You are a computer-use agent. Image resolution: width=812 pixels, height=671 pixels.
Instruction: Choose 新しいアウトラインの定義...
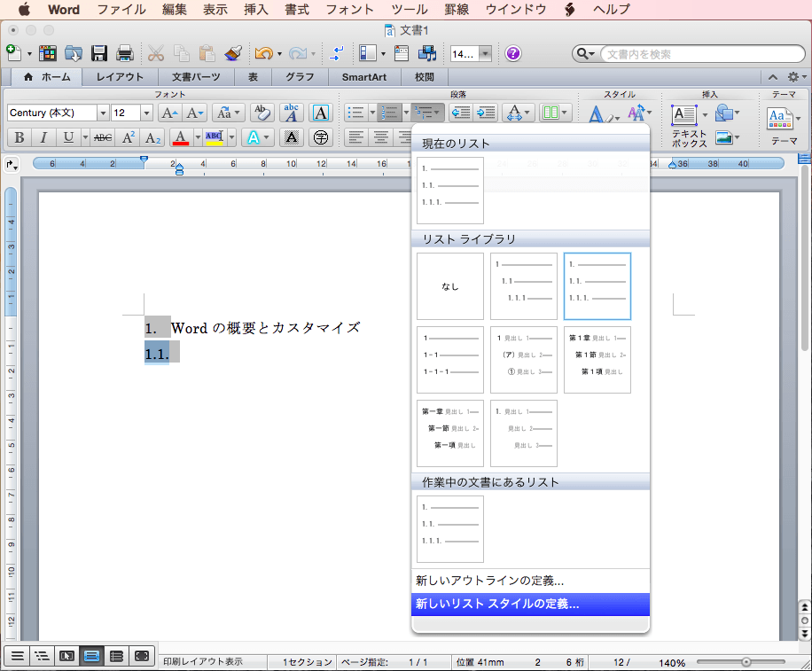pos(530,581)
